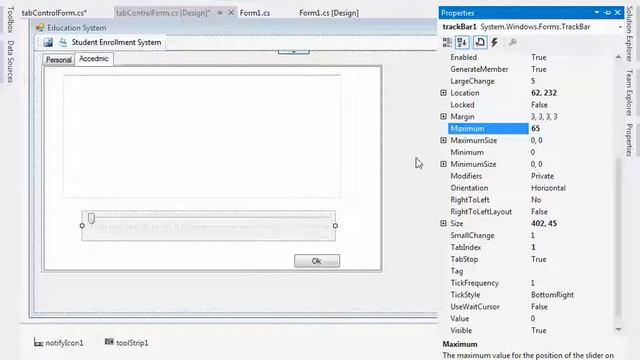Click the second icon on Student Enrollment toolstrip

62,42
